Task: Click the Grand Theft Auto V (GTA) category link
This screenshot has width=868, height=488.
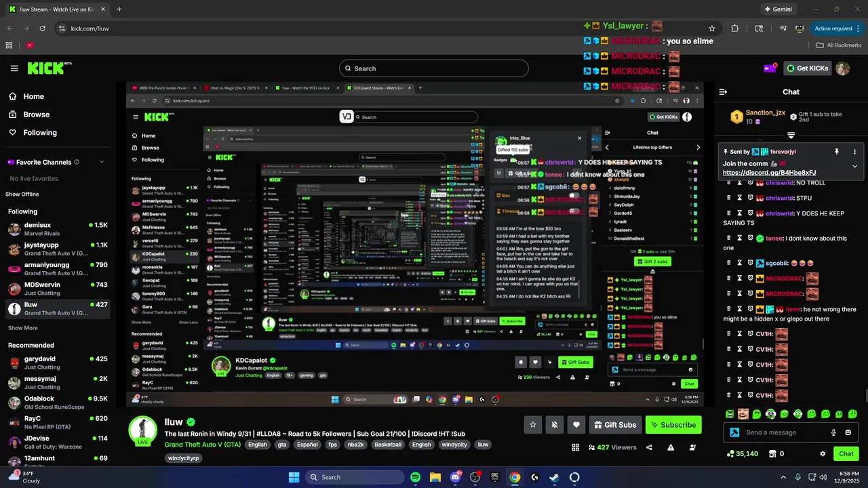Action: tap(203, 445)
